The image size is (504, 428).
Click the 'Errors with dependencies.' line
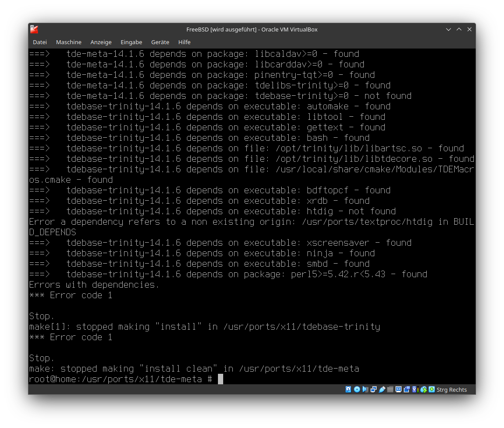click(94, 285)
